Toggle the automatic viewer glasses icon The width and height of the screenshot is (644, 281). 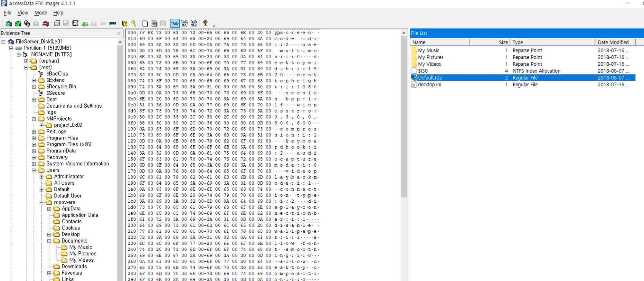point(175,24)
